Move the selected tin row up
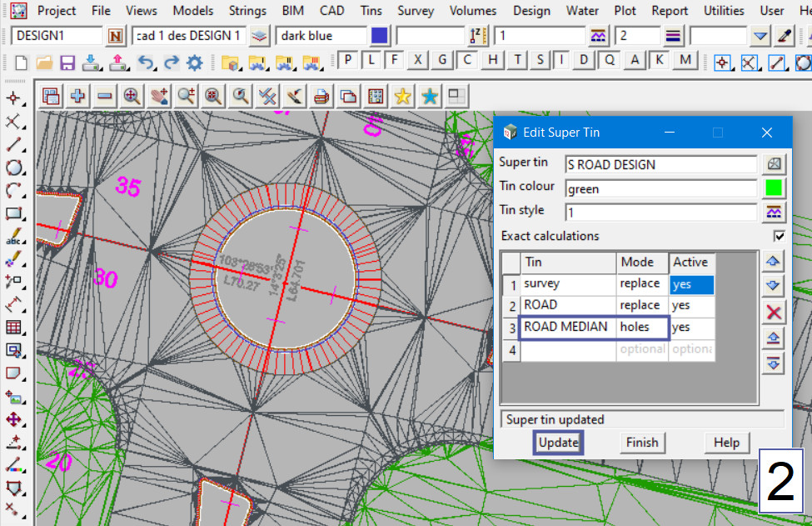The width and height of the screenshot is (812, 526). pyautogui.click(x=774, y=262)
